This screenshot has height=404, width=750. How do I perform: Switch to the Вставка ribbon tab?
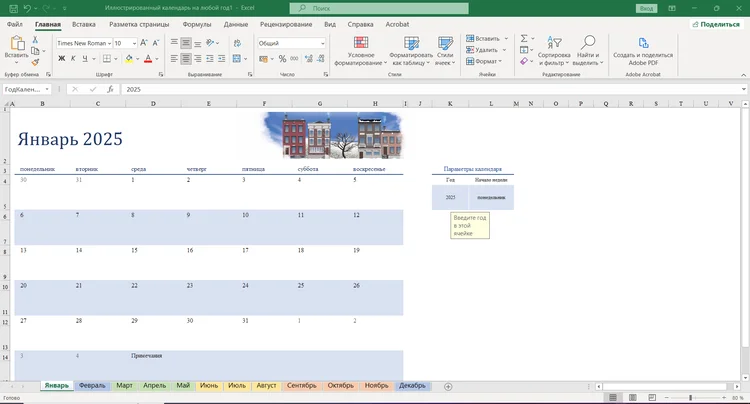tap(84, 24)
